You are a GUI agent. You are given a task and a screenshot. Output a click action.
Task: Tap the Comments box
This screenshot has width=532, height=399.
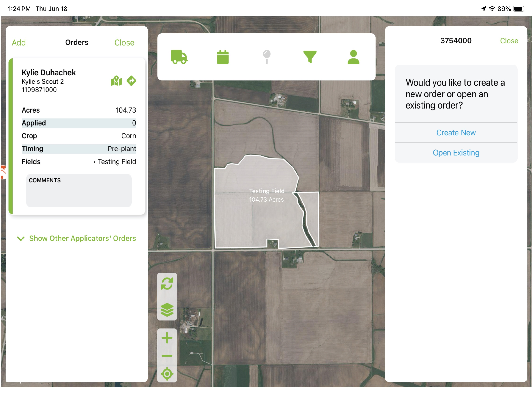point(79,190)
